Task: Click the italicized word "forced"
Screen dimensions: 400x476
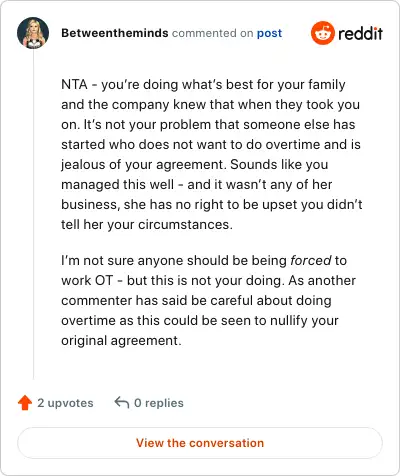Action: pos(311,260)
